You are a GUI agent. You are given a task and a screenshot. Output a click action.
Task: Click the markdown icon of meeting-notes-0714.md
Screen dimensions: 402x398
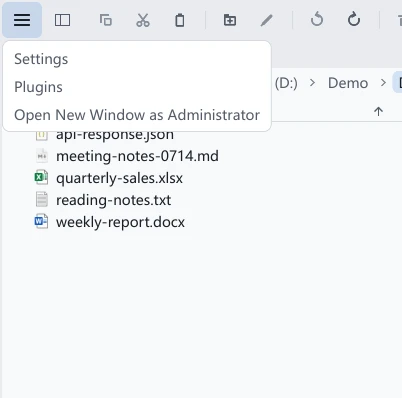point(42,156)
